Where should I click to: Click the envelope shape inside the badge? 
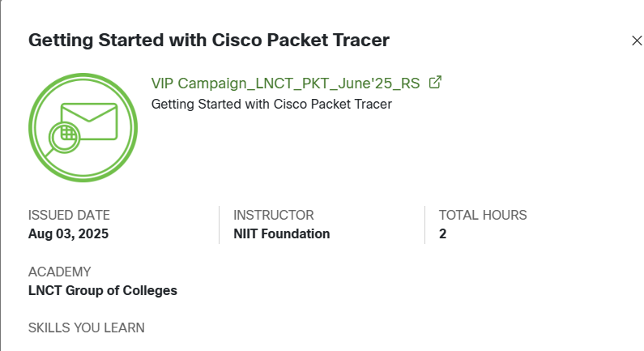point(91,118)
